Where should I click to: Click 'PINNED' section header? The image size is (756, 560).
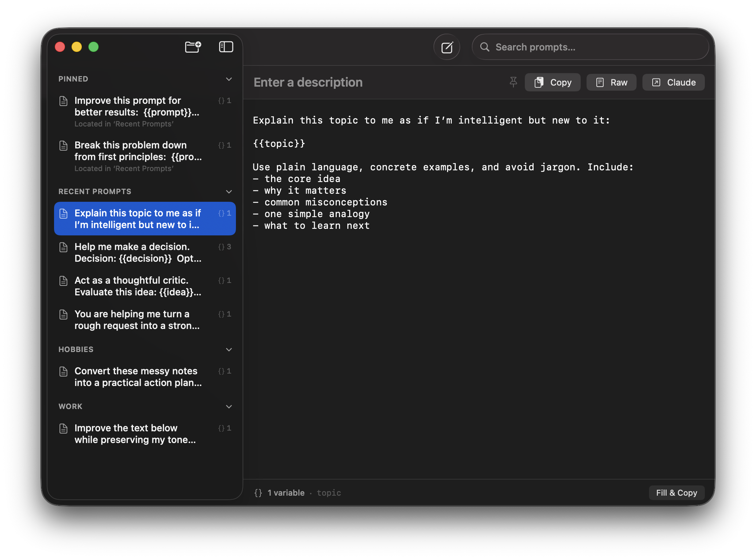73,79
